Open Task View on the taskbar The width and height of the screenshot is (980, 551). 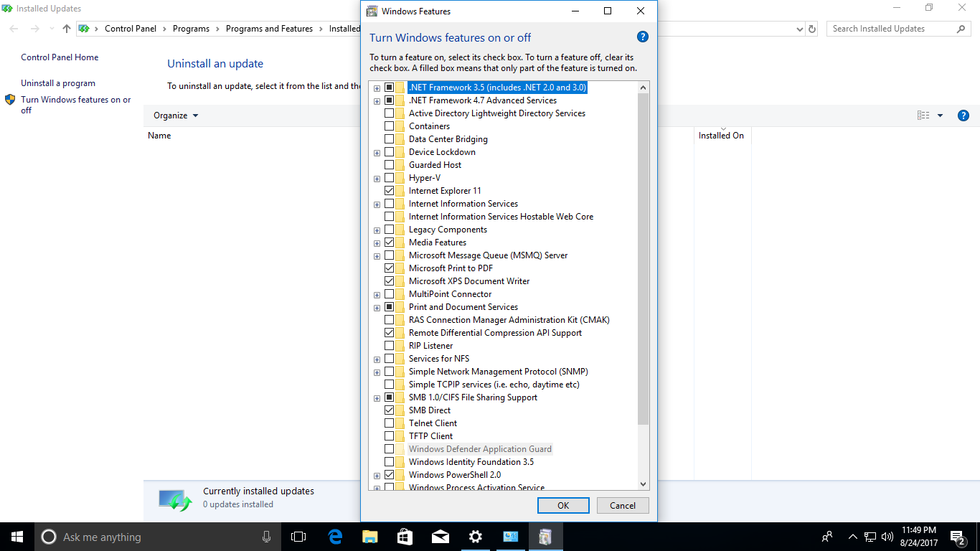[x=298, y=537]
